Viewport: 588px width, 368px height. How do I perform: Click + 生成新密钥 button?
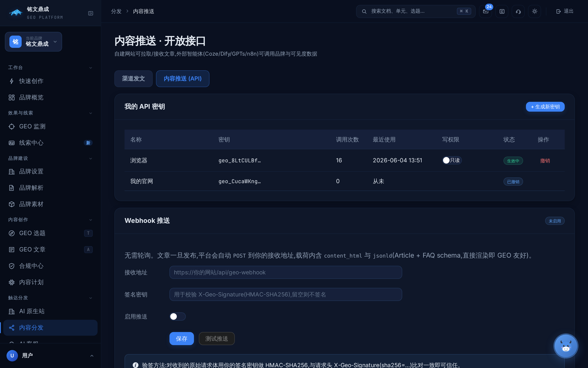coord(545,107)
